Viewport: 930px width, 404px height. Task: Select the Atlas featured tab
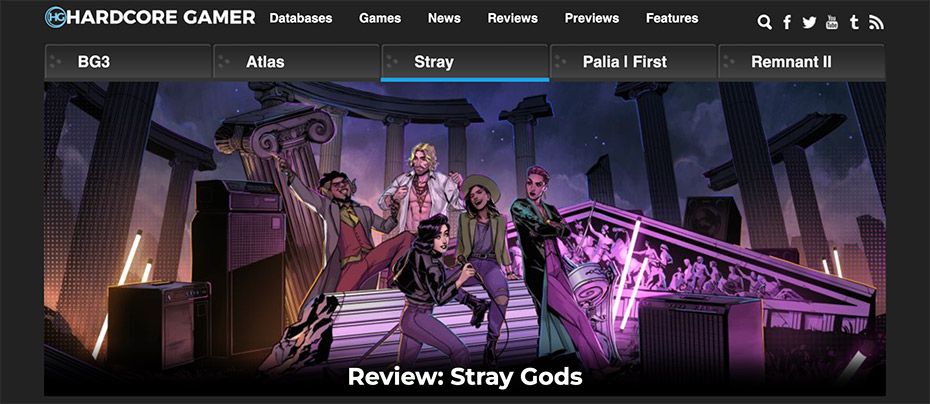pos(296,62)
